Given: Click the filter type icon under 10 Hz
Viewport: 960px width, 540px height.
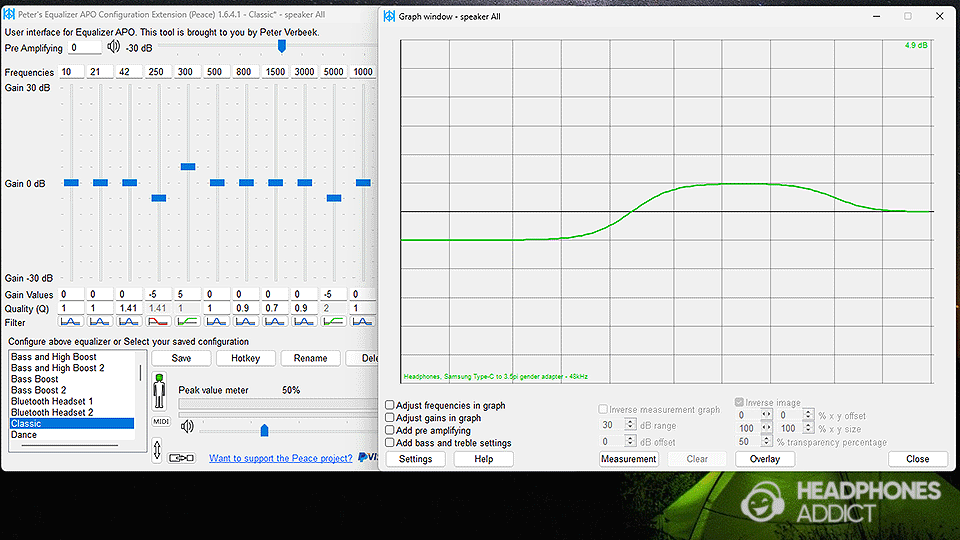Looking at the screenshot, I should click(70, 322).
